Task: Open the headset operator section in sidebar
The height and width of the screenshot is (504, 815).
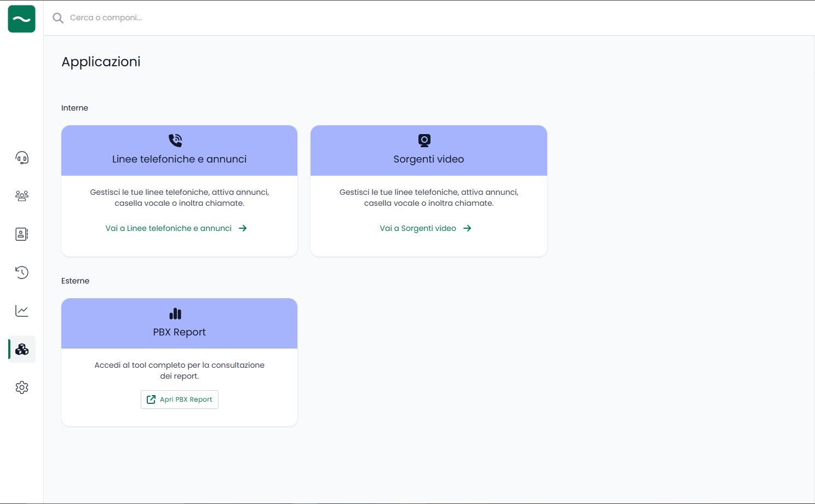Action: coord(22,158)
